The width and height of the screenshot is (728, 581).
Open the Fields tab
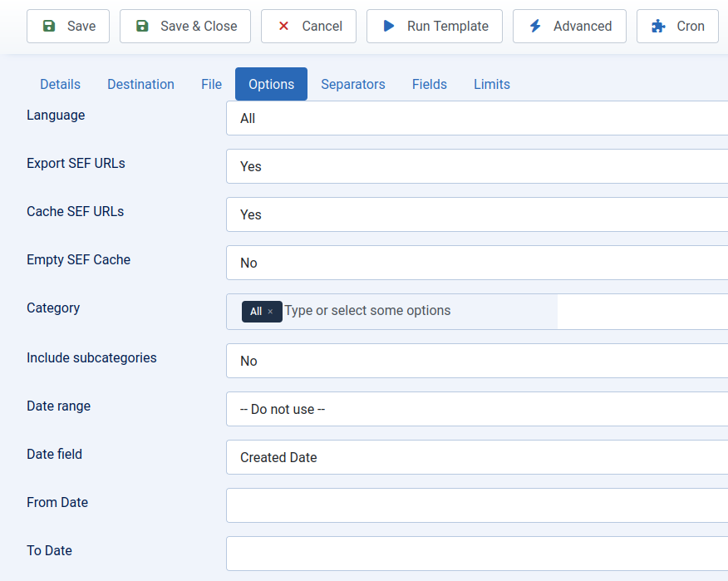coord(429,84)
